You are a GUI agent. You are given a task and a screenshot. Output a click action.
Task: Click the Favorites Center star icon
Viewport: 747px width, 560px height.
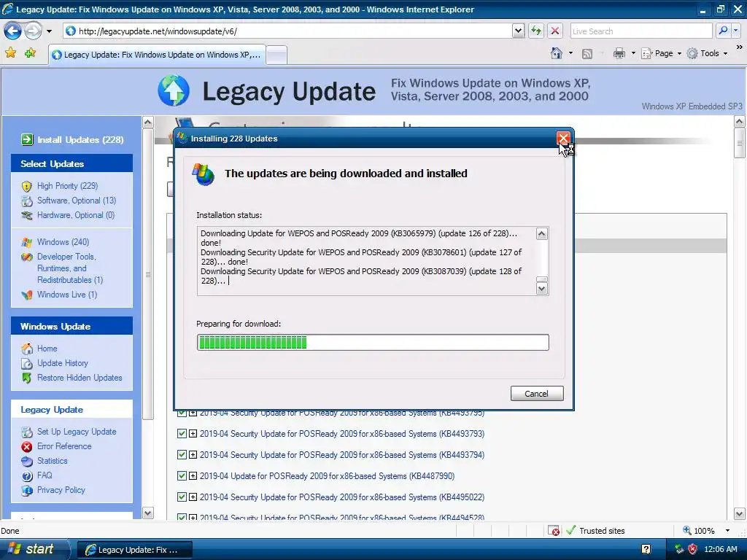pyautogui.click(x=10, y=52)
